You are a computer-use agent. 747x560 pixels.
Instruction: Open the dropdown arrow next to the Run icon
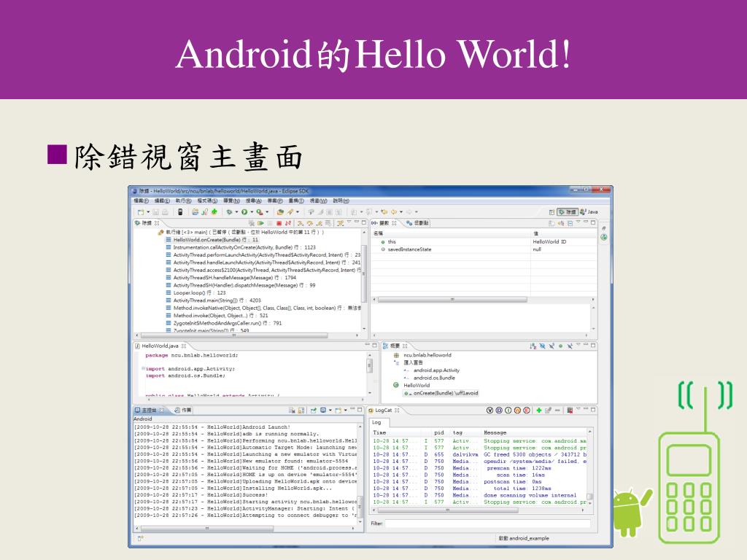point(252,212)
